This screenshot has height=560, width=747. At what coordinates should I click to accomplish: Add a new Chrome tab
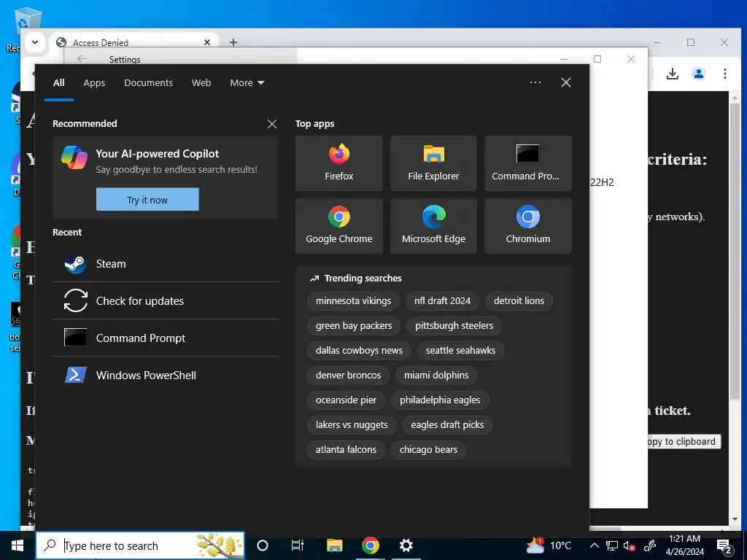233,42
